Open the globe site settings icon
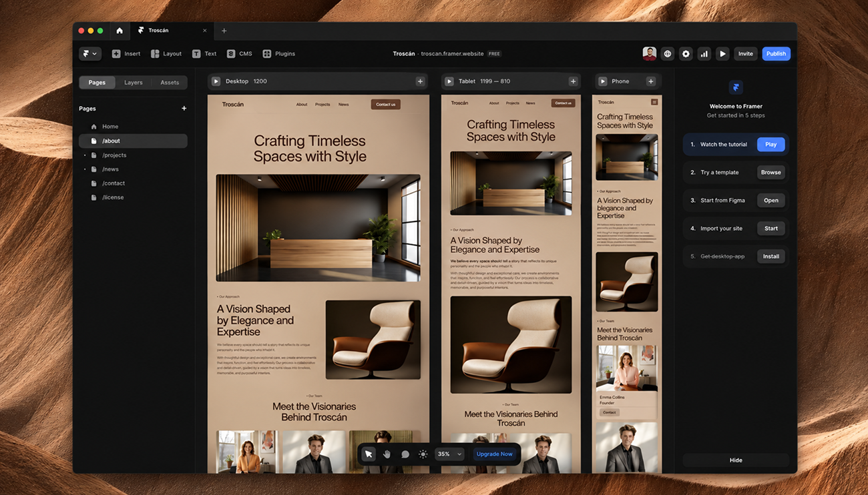The height and width of the screenshot is (495, 868). (668, 54)
